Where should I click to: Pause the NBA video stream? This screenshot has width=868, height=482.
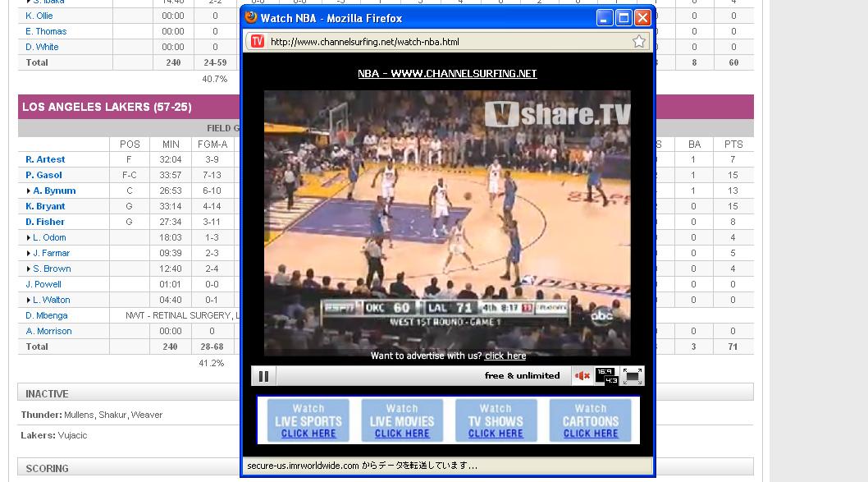(x=263, y=376)
